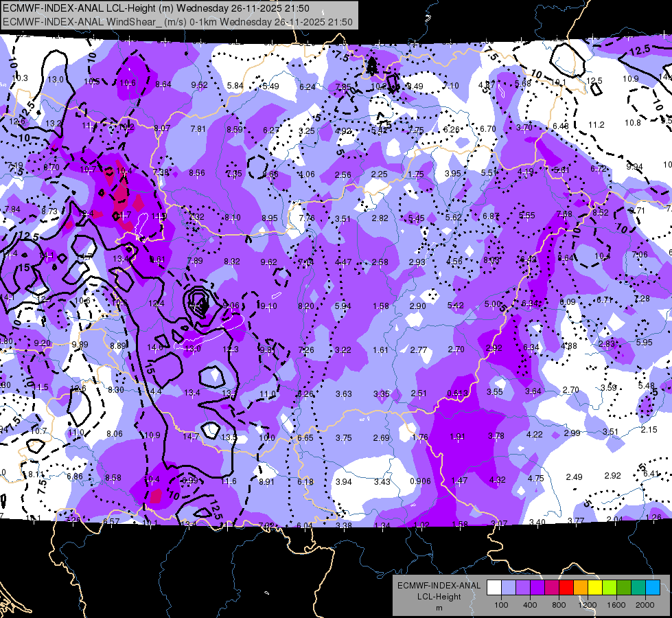This screenshot has width=672, height=618.
Task: Click the WindShear 0-1km title line
Action: [x=177, y=22]
